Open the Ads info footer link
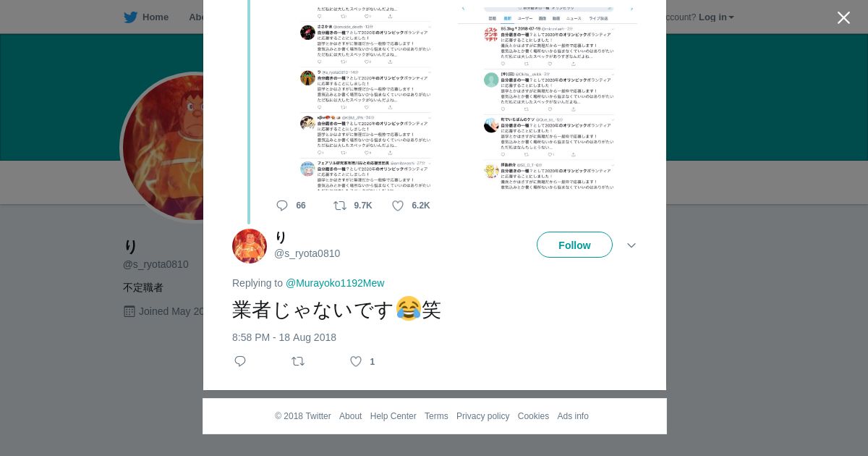This screenshot has height=456, width=868. click(x=573, y=416)
